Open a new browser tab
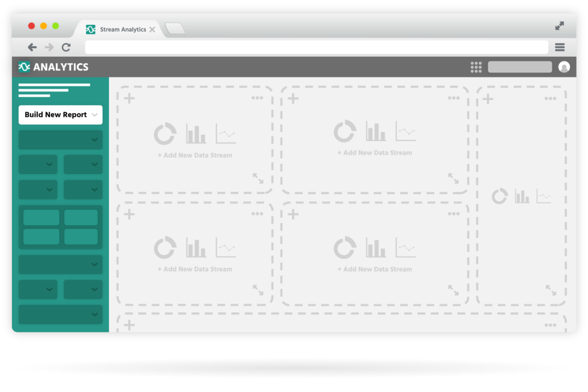Screen dimensions: 588x392 click(x=175, y=29)
